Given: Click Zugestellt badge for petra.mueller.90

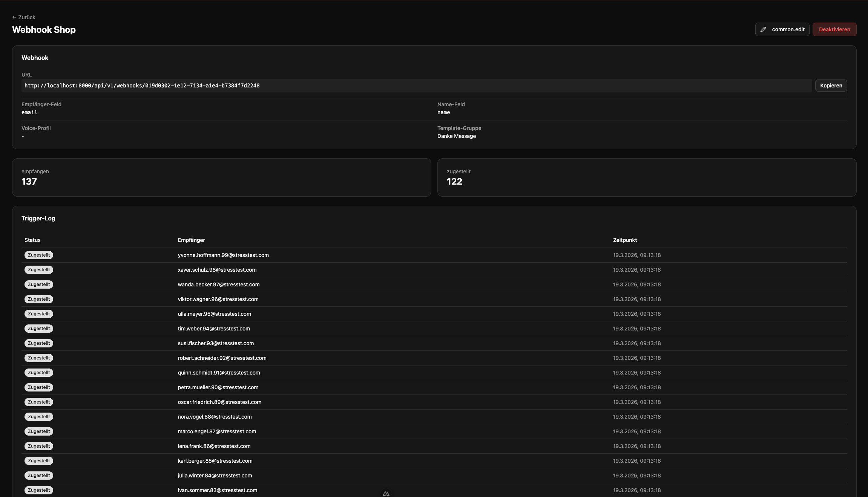Looking at the screenshot, I should point(39,387).
